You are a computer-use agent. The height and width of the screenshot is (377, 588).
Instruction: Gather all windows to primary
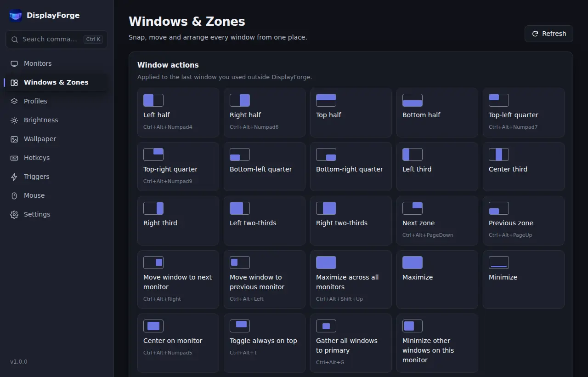[x=351, y=343]
